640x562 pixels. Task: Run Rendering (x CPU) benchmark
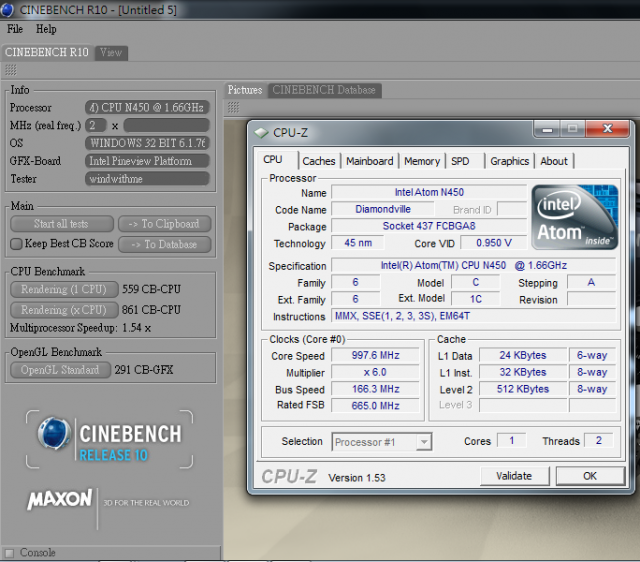[x=64, y=310]
